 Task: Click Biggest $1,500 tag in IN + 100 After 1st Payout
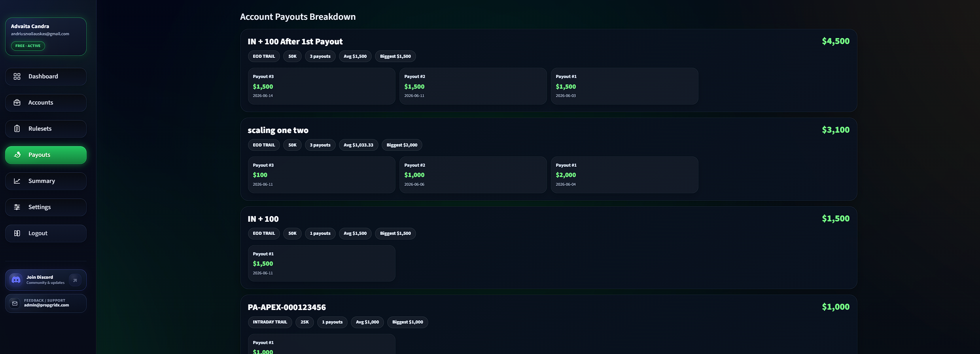click(x=395, y=56)
